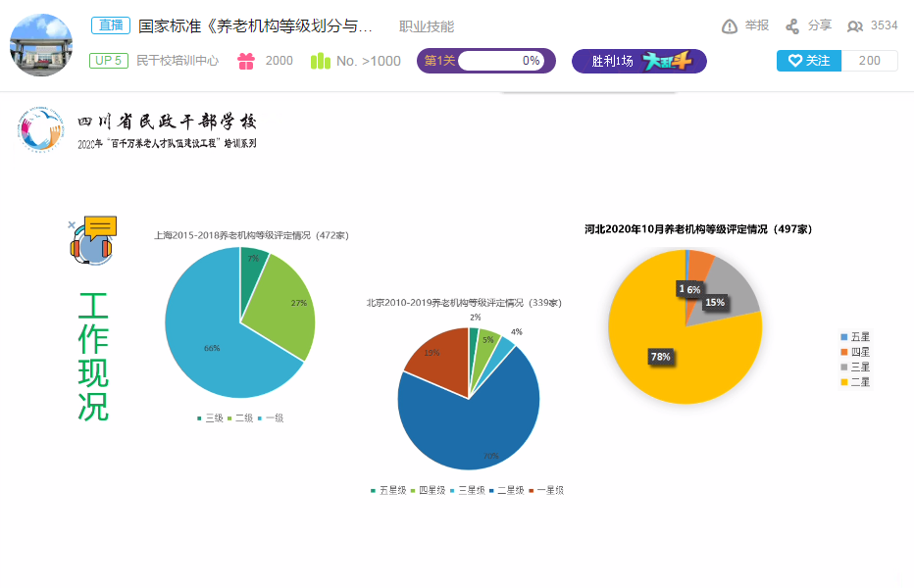The image size is (914, 588).
Task: Click the UP 5 level badge
Action: (109, 61)
